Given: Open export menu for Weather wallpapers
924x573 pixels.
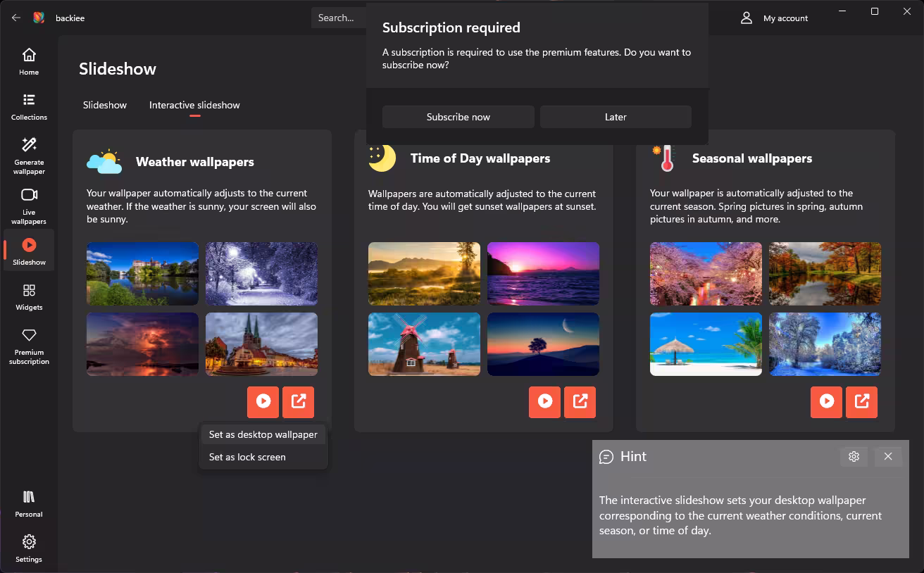Looking at the screenshot, I should 299,401.
